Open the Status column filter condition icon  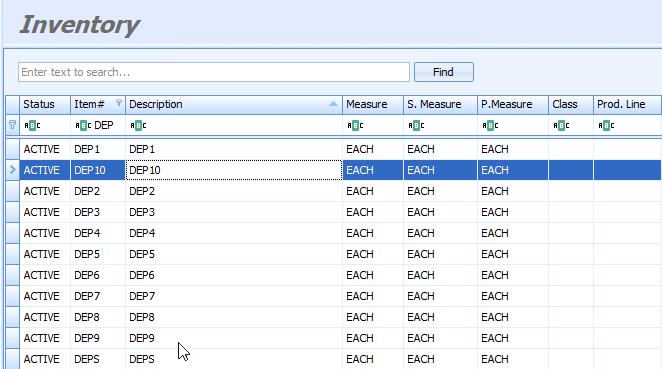click(32, 125)
